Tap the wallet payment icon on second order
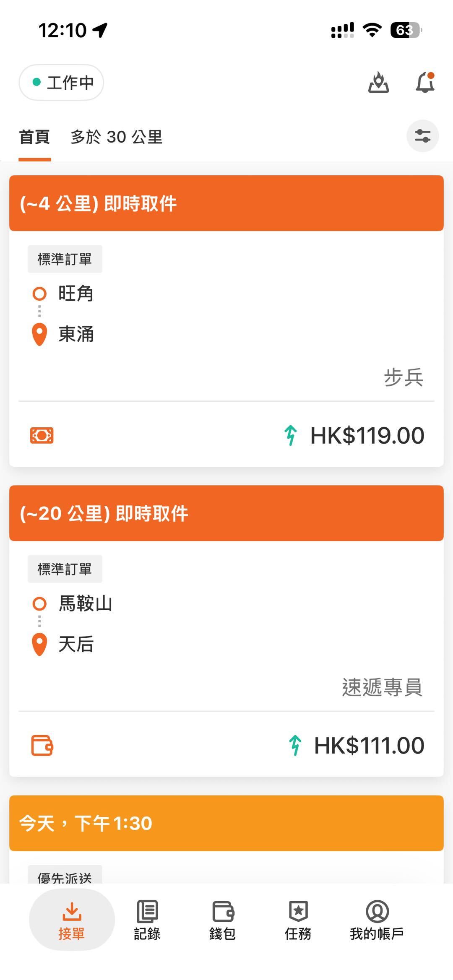The width and height of the screenshot is (453, 980). click(42, 746)
